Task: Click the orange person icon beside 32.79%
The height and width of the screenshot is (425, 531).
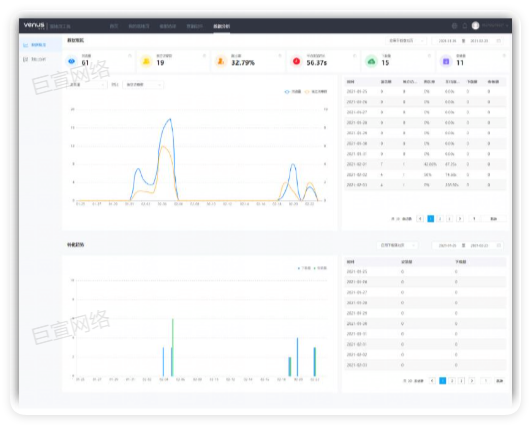Action: pyautogui.click(x=221, y=61)
